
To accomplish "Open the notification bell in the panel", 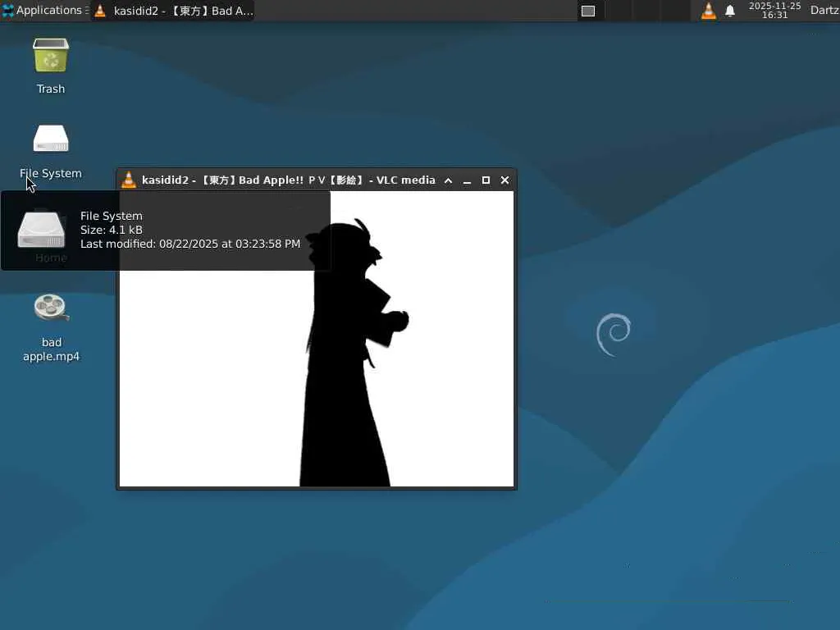I will (729, 11).
